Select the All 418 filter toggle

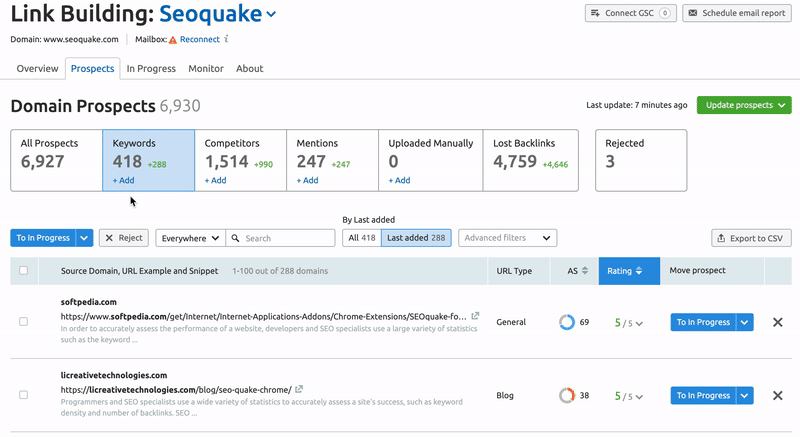tap(362, 238)
